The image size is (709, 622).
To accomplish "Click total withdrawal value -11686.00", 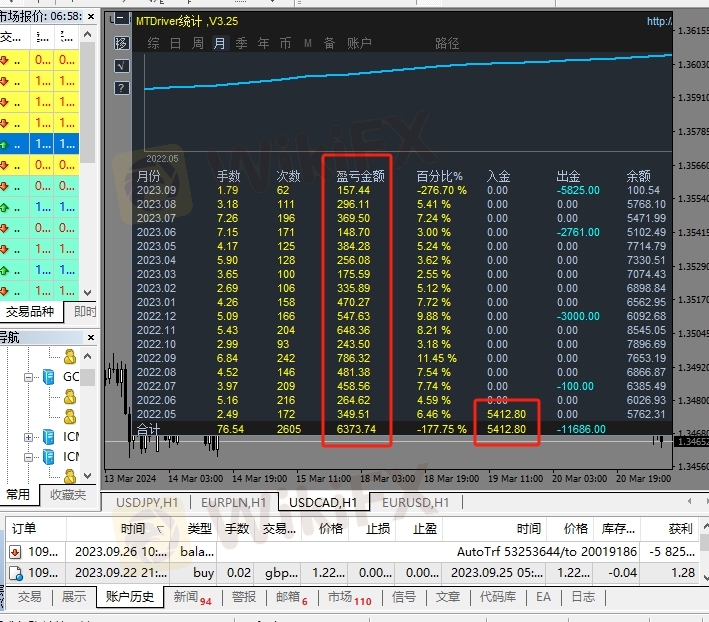I will (x=581, y=429).
